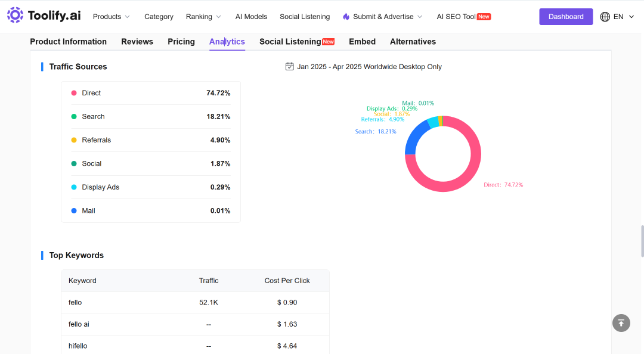This screenshot has height=354, width=644.
Task: Click the 'Search: 18.21%' chart label
Action: [376, 132]
